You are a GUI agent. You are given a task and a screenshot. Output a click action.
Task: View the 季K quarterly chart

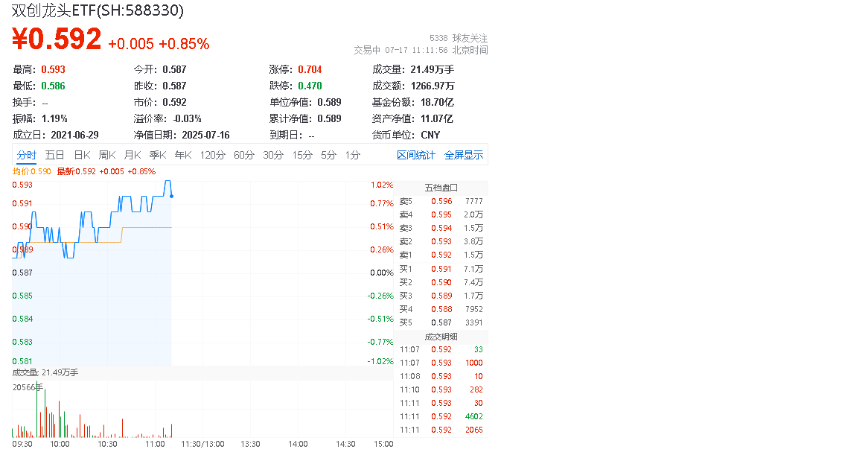tap(159, 154)
